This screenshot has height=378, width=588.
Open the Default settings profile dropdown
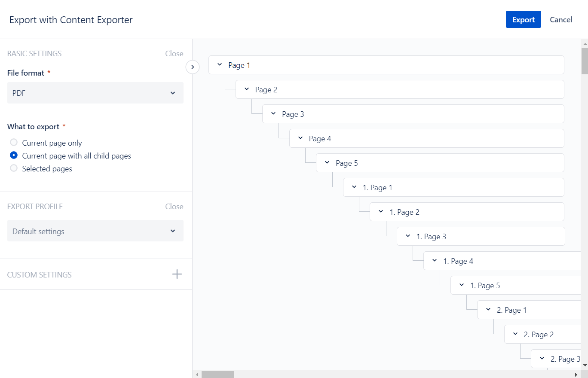(x=95, y=231)
